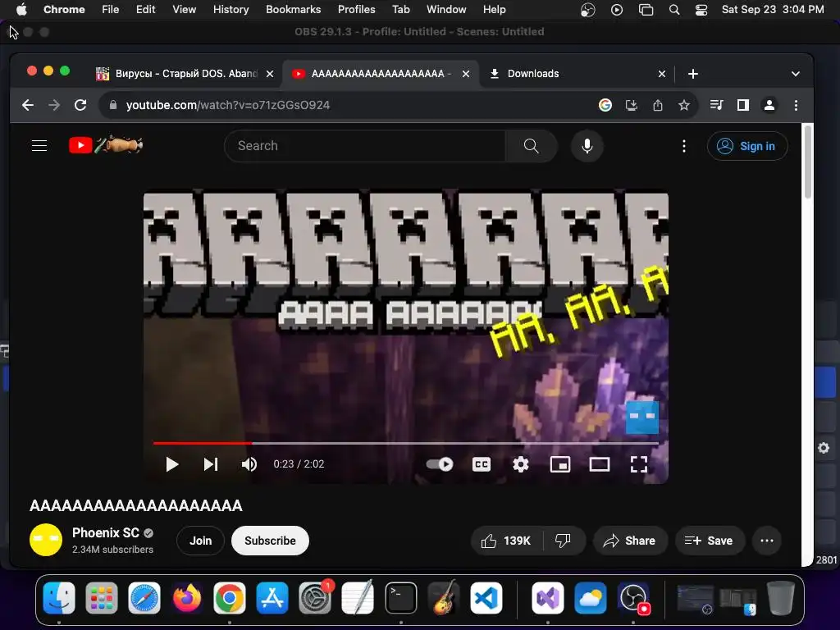
Task: Toggle the autoplay switch in player
Action: point(440,464)
